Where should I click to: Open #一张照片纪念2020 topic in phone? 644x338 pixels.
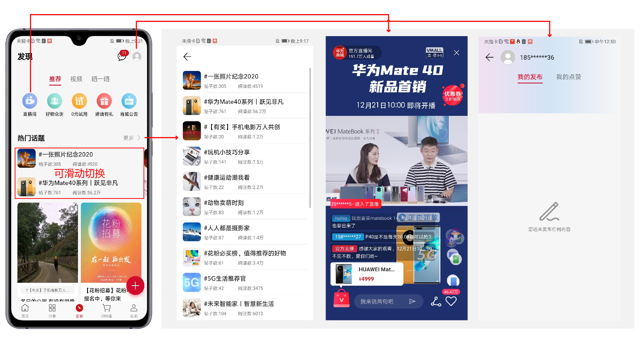tap(80, 159)
